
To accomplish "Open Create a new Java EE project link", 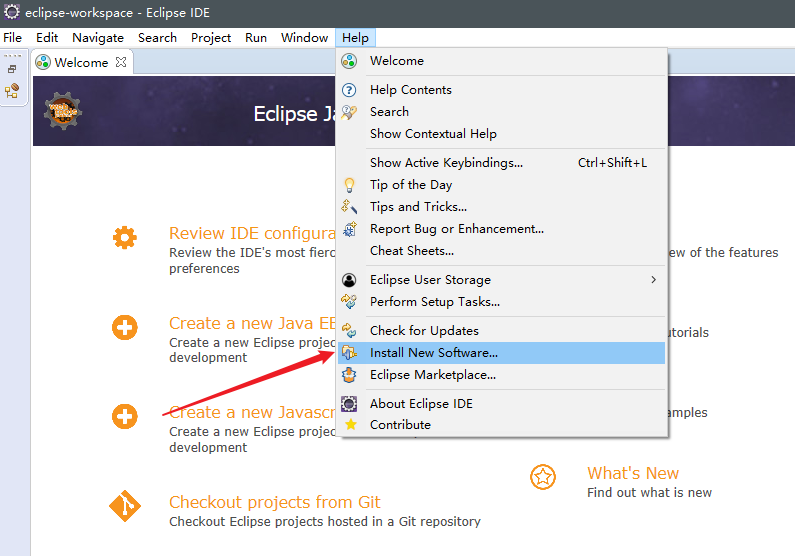I will (252, 323).
